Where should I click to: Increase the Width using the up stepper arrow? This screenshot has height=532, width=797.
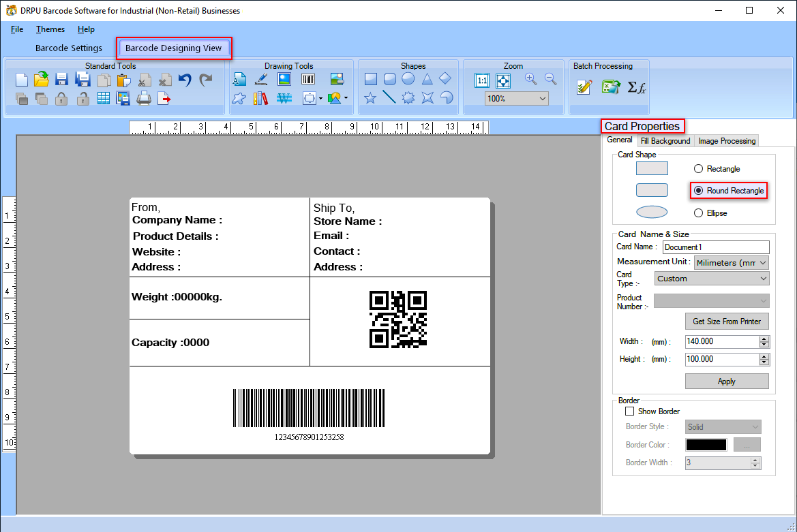[764, 339]
